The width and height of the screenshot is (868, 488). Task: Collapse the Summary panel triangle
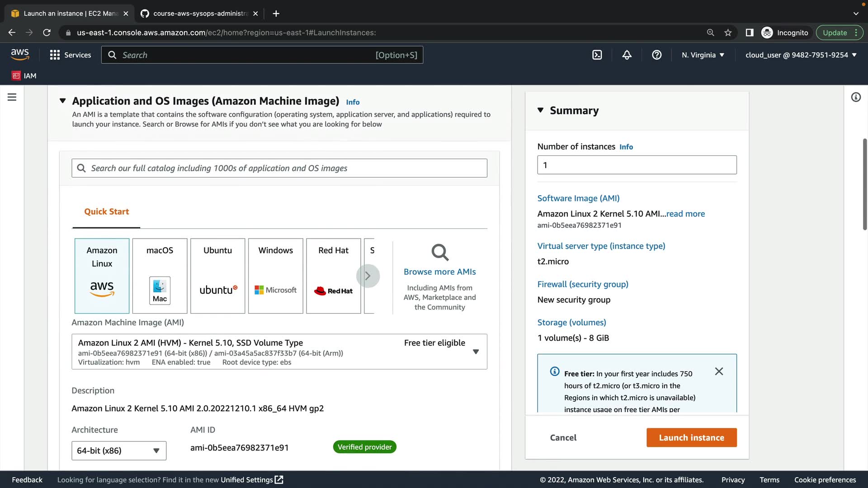coord(540,110)
